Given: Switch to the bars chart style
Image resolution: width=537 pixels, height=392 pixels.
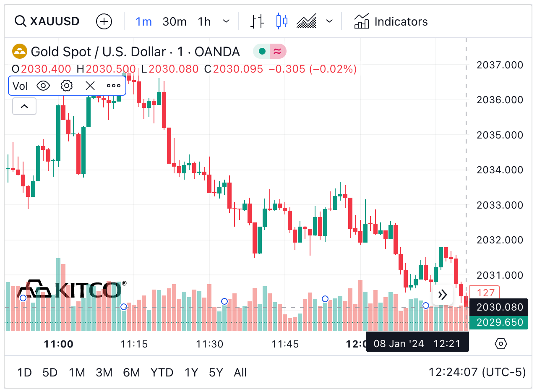Looking at the screenshot, I should click(258, 21).
